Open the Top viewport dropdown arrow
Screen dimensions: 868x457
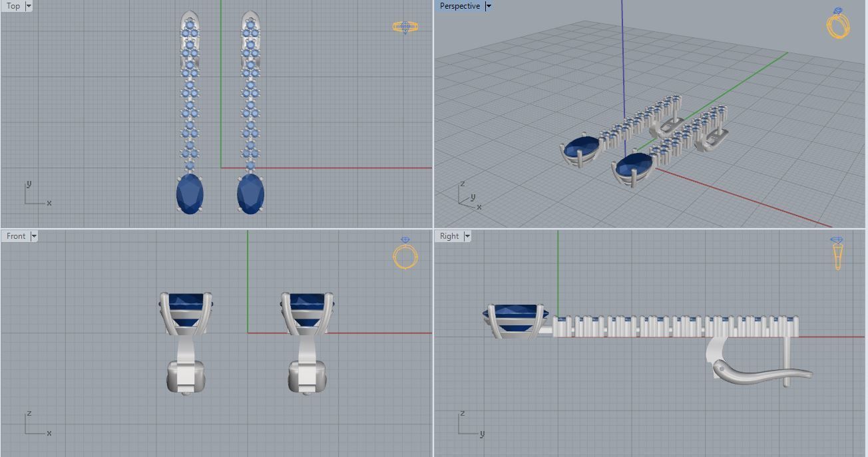coord(29,6)
